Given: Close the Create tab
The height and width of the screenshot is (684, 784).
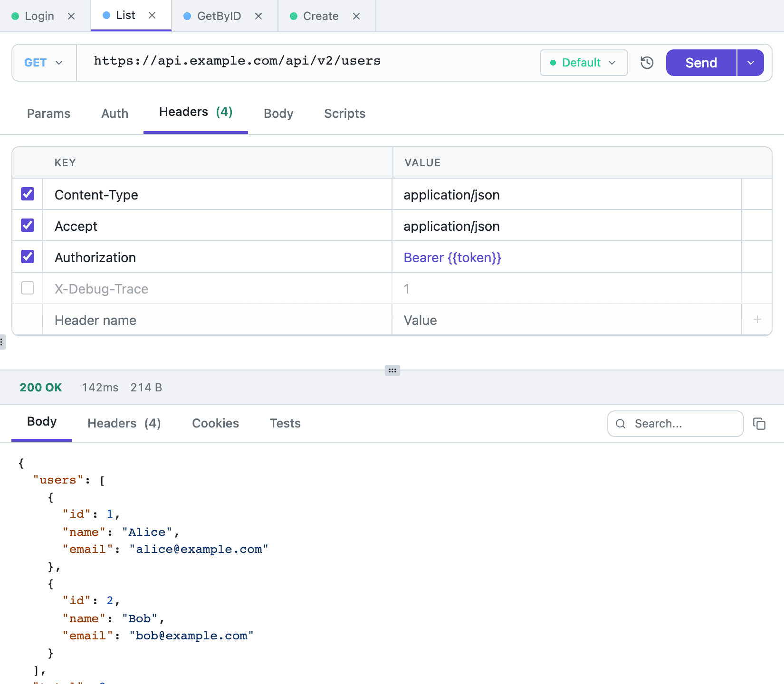Looking at the screenshot, I should click(356, 16).
